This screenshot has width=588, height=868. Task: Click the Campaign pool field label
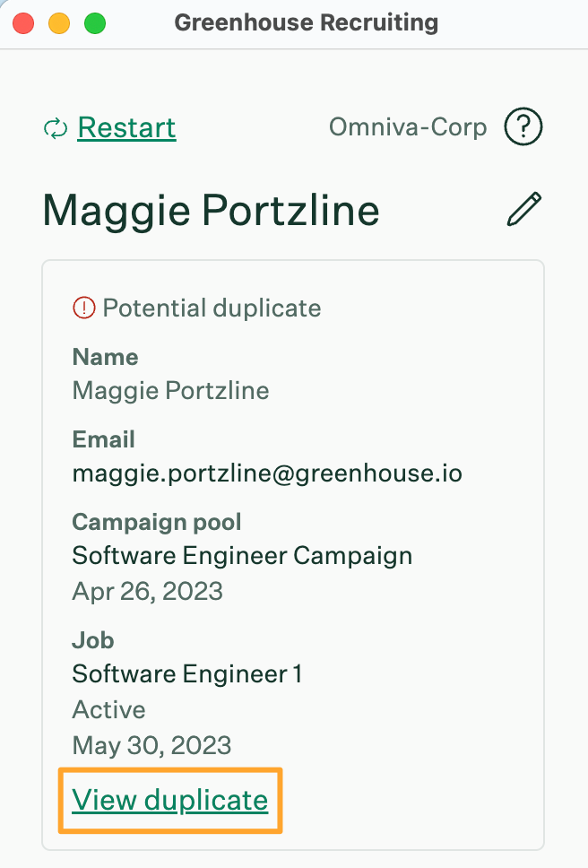(x=157, y=522)
